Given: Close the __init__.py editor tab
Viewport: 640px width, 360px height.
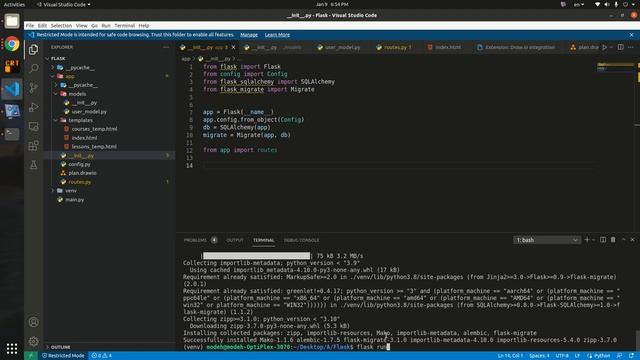Looking at the screenshot, I should point(233,47).
